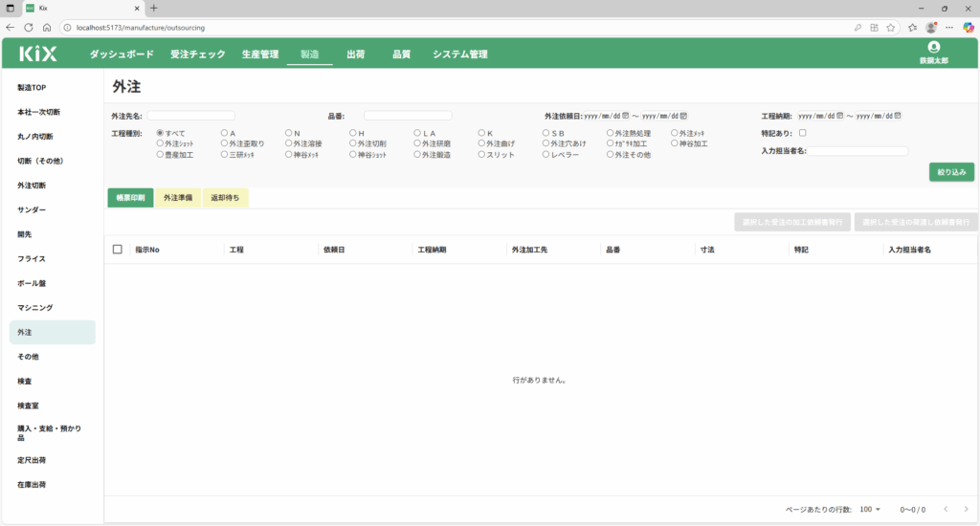Open マシニング in the sidebar

click(x=34, y=308)
